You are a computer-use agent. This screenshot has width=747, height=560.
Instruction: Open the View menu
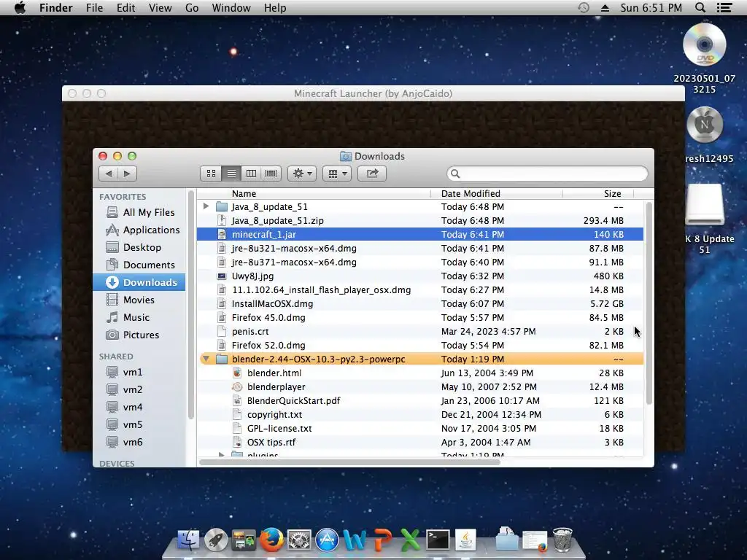pos(160,7)
